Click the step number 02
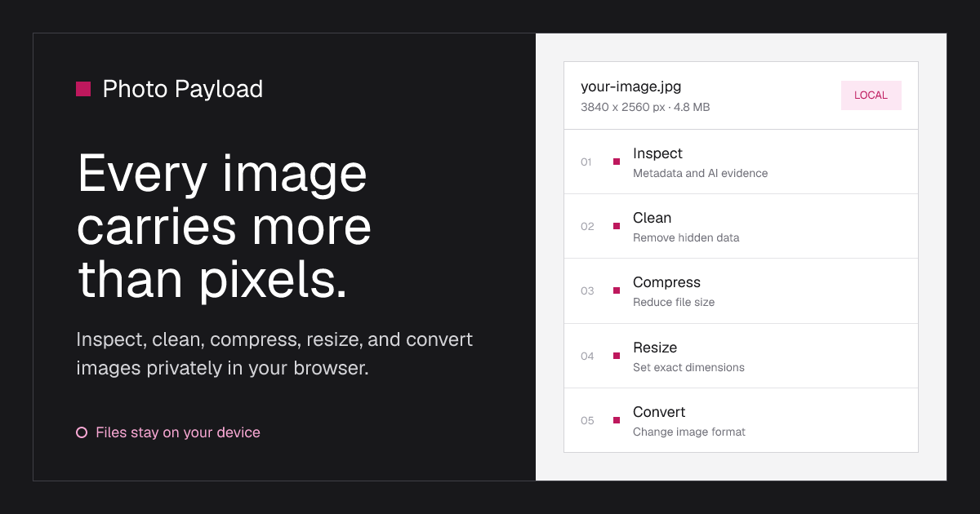The height and width of the screenshot is (514, 980). click(587, 226)
